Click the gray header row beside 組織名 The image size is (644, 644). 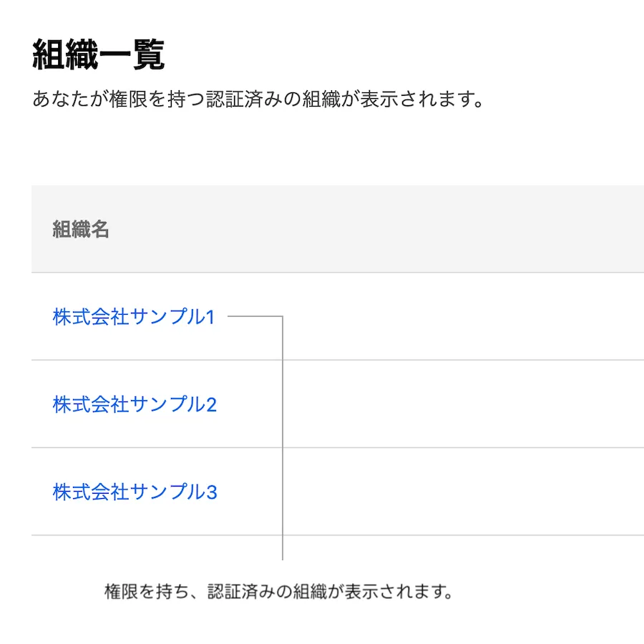click(x=394, y=230)
